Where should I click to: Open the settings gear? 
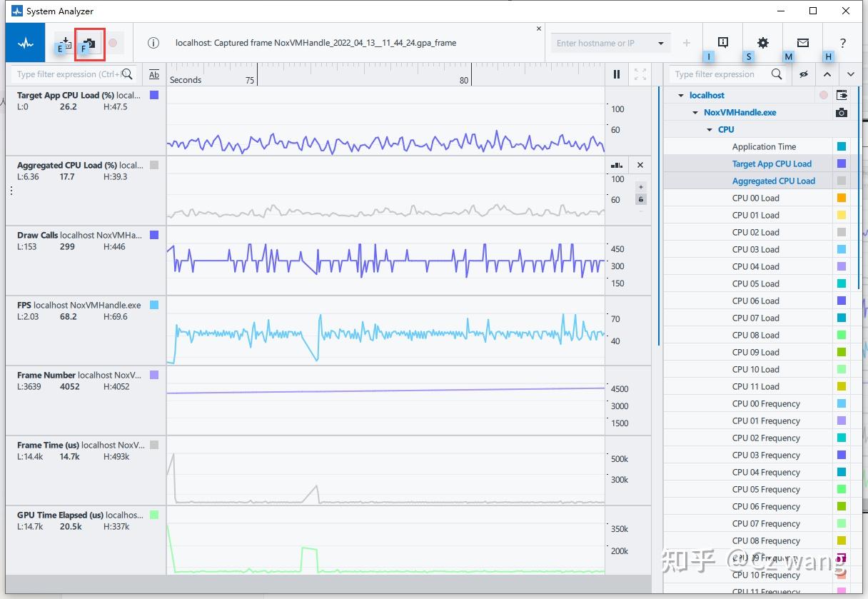coord(763,43)
